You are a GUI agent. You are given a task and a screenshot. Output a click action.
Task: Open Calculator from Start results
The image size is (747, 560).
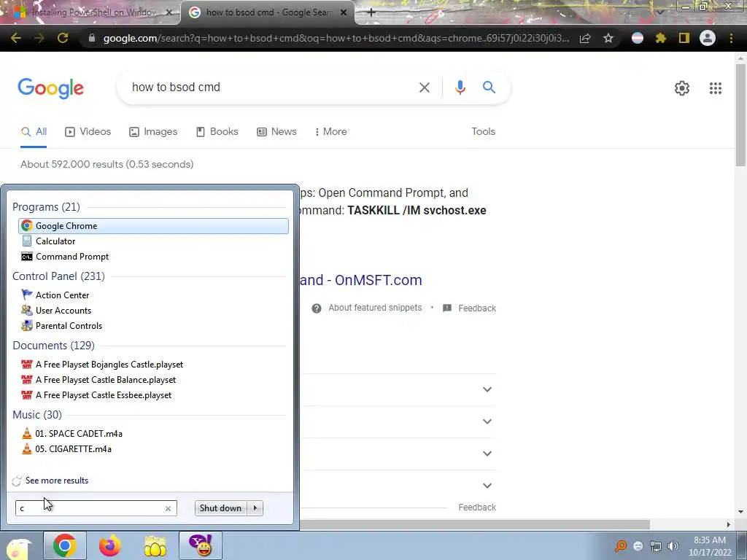[x=153, y=241]
